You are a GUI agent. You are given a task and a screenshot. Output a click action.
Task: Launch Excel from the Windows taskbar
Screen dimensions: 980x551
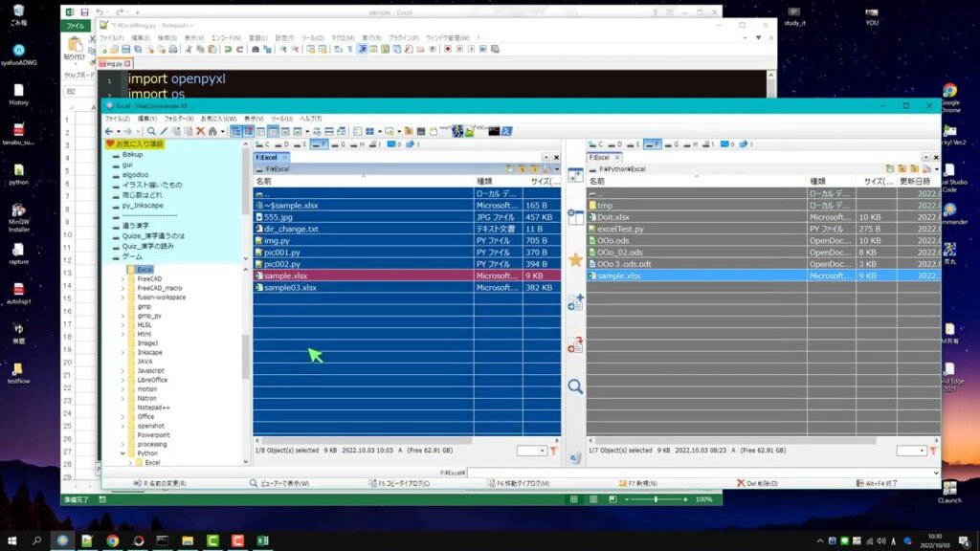[262, 540]
